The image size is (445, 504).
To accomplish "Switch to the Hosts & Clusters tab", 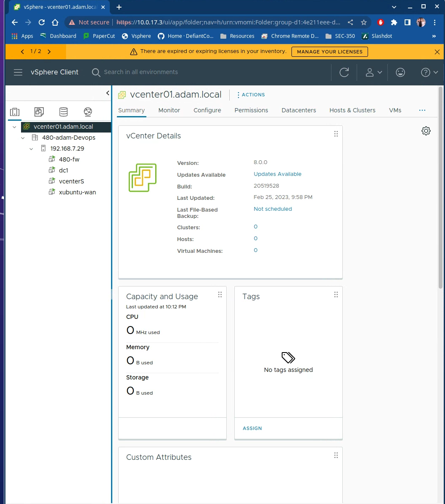I will [352, 110].
